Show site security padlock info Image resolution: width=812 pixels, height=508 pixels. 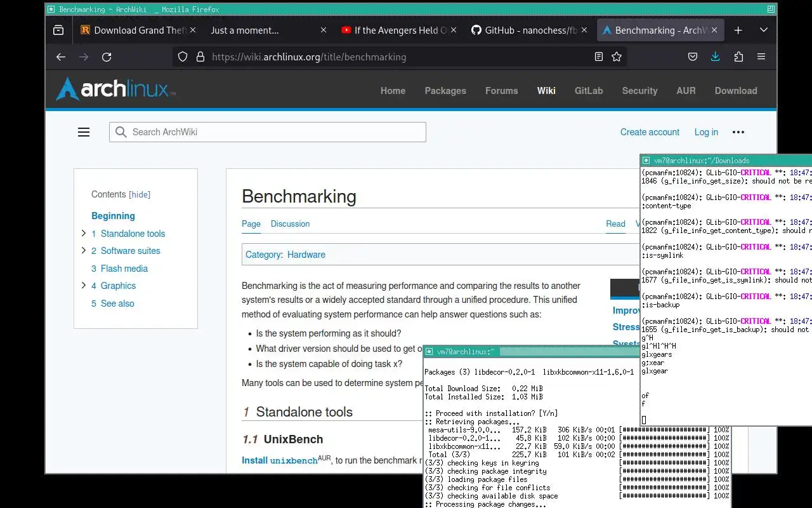200,57
